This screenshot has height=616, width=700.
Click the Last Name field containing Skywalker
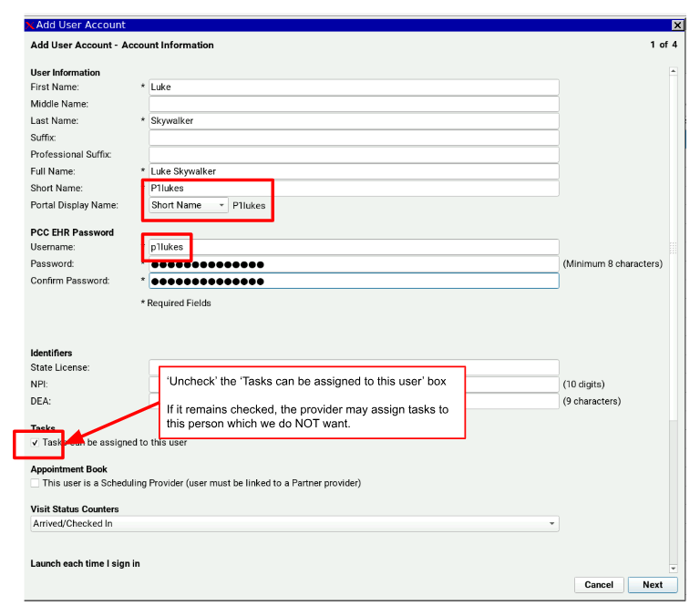[x=354, y=121]
